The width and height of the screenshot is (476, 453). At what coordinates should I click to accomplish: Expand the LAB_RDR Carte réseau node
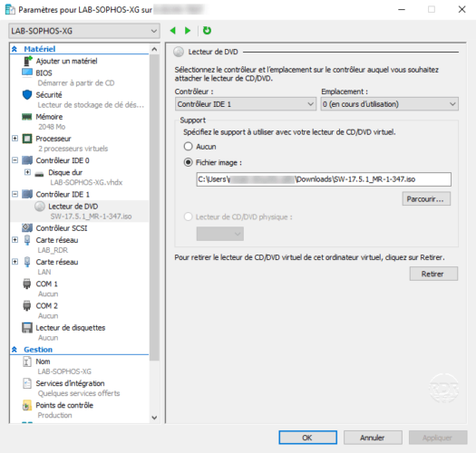pyautogui.click(x=15, y=240)
